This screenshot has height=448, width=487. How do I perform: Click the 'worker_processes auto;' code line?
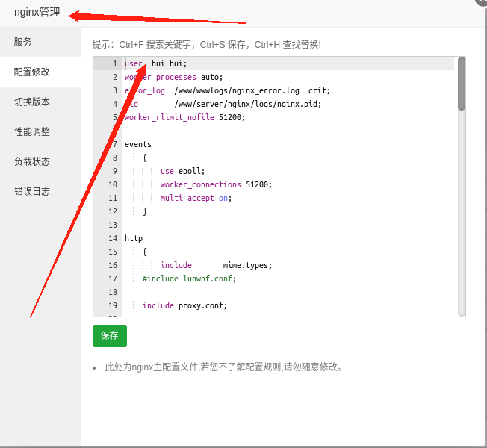pos(173,77)
